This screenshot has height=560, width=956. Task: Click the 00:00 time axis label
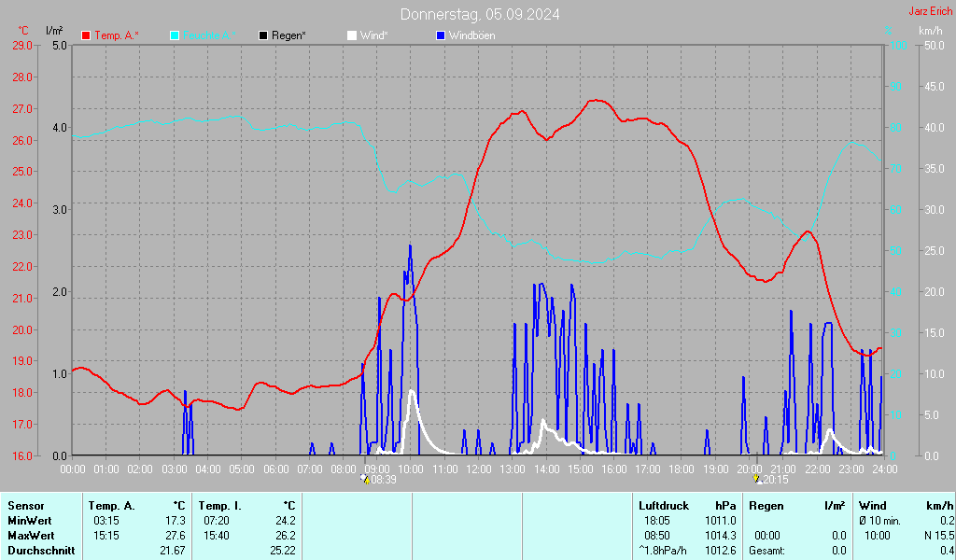click(x=73, y=469)
